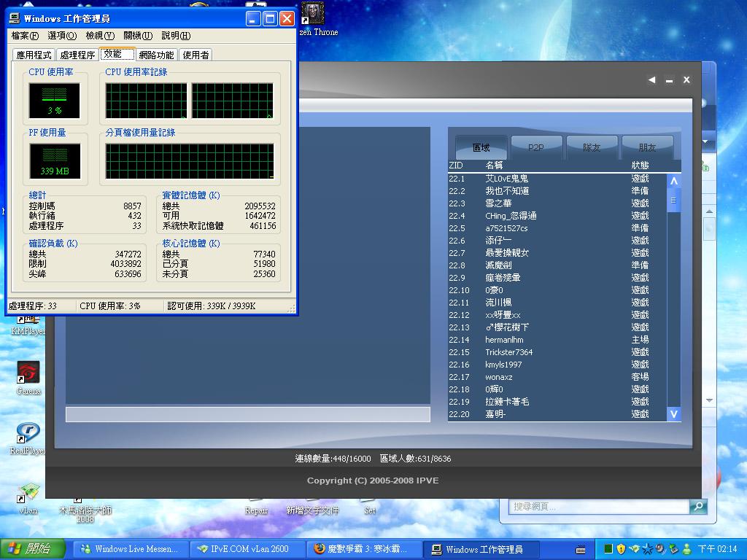
Task: Open the 檔案(F) menu in Task Manager
Action: coord(25,36)
